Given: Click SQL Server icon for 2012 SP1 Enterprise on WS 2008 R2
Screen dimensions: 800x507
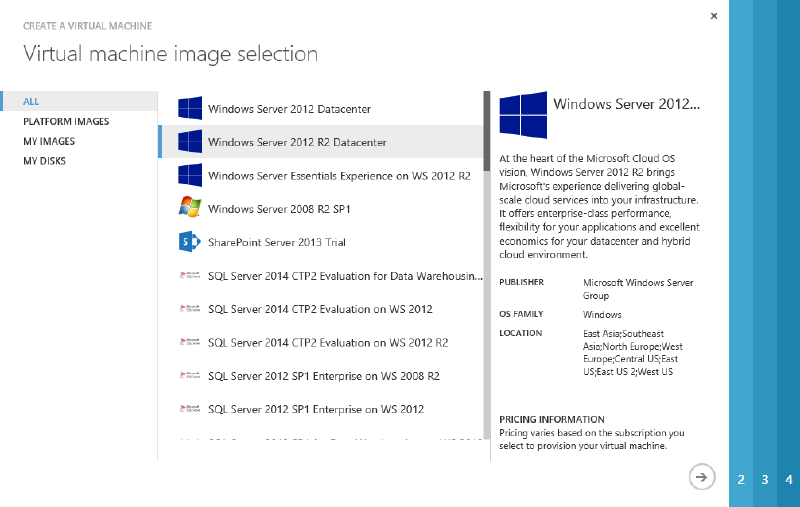Looking at the screenshot, I should 190,375.
